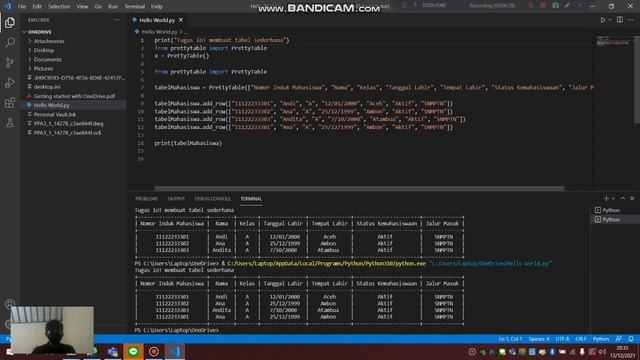640x360 pixels.
Task: Open VS Code logo application menu
Action: (7, 6)
